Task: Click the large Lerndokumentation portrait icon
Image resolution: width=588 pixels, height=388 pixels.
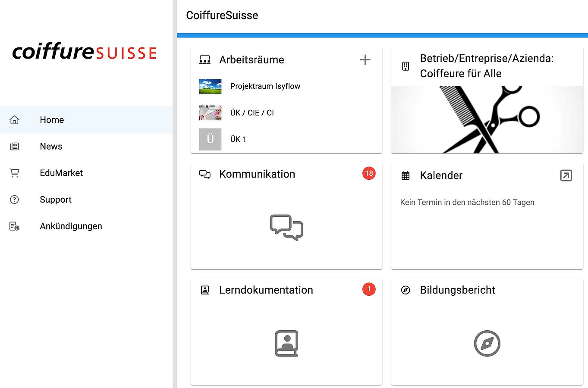Action: (286, 343)
